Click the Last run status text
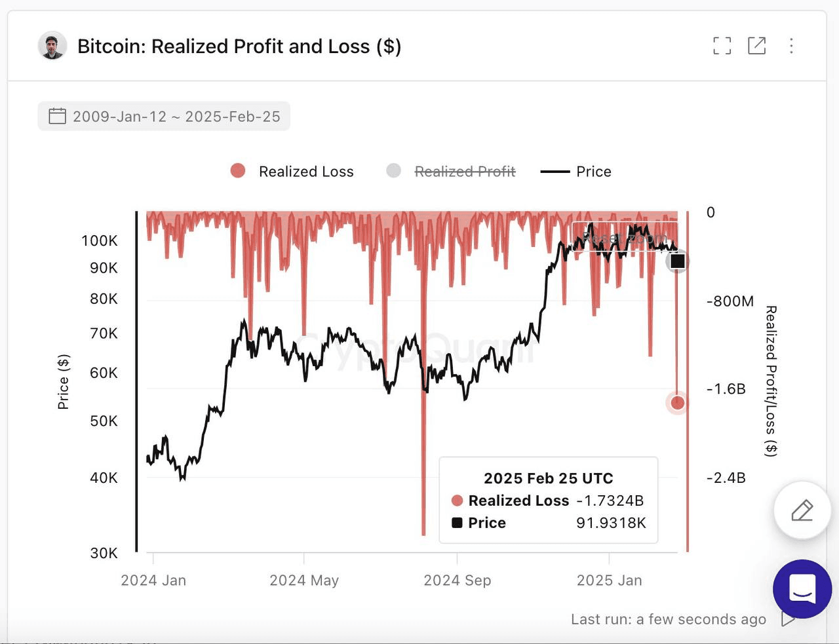839x644 pixels. [x=668, y=620]
